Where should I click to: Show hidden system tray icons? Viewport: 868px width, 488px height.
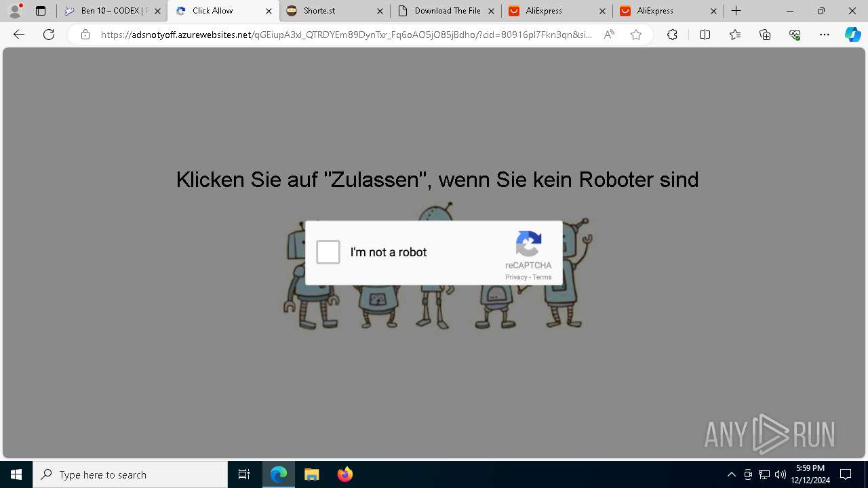click(731, 474)
